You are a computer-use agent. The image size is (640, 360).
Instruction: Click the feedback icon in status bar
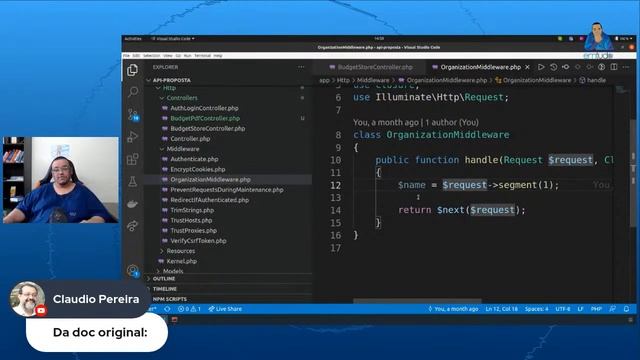pyautogui.click(x=613, y=309)
